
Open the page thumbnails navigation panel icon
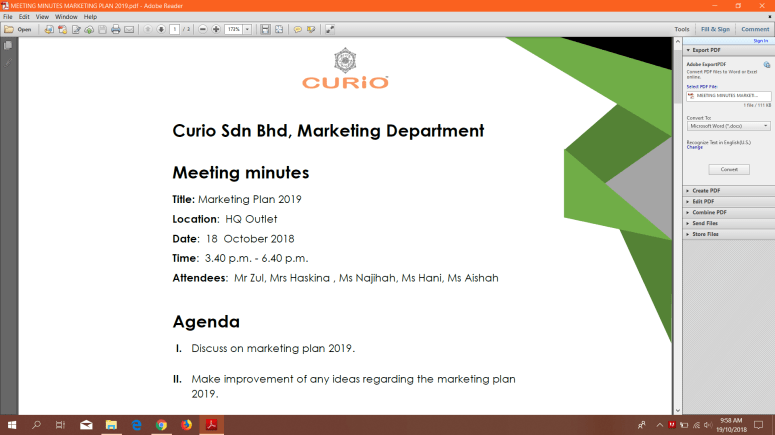[x=8, y=45]
